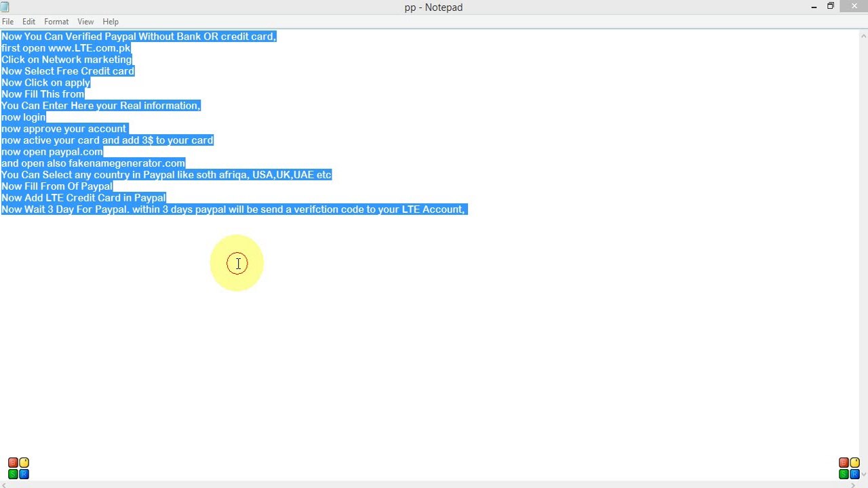Restore down the Notepad window
868x488 pixels.
pyautogui.click(x=831, y=7)
